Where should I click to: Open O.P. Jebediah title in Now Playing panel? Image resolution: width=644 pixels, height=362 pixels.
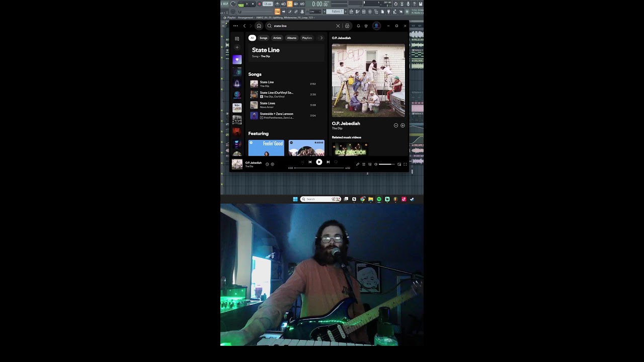coord(346,124)
